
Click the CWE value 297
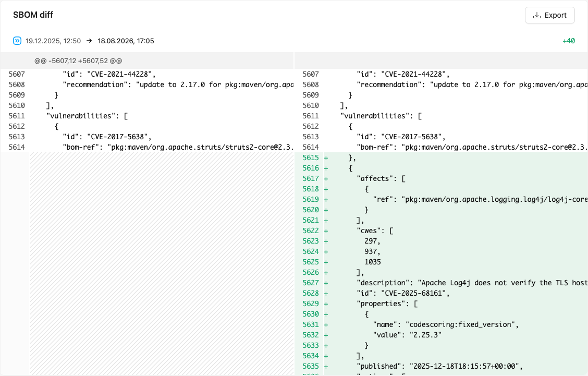[372, 241]
